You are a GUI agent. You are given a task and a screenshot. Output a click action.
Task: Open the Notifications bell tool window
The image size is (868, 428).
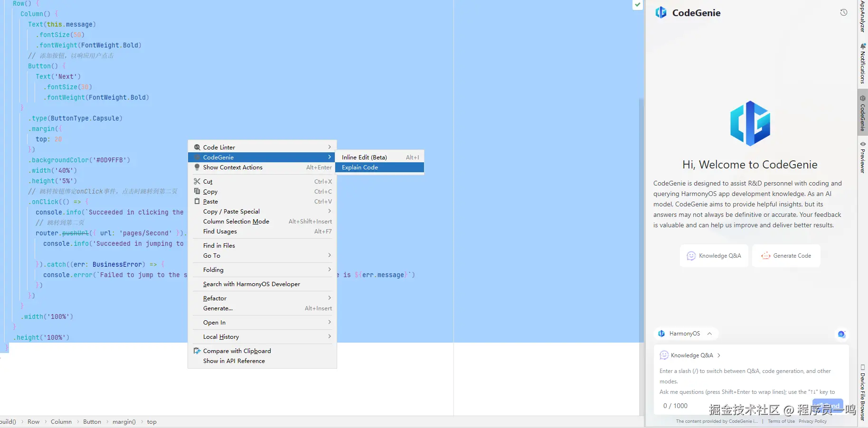[x=863, y=64]
